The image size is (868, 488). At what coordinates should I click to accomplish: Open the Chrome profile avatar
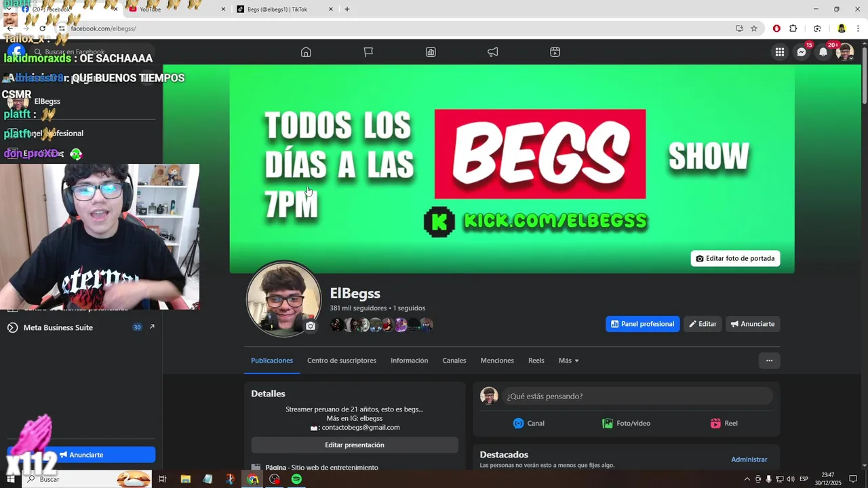(x=842, y=28)
